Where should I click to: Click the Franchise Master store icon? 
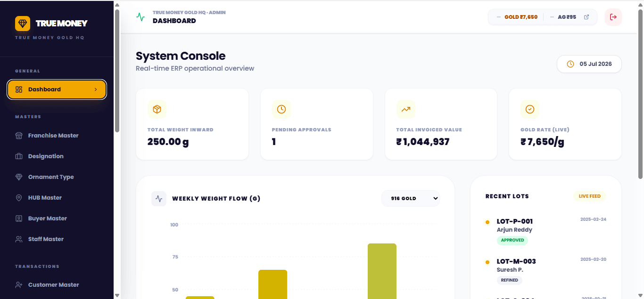click(19, 136)
